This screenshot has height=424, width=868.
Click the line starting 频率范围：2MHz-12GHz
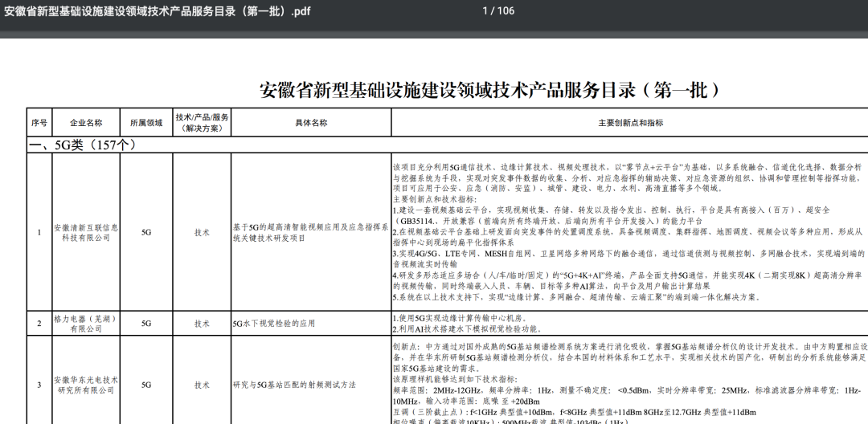[628, 396]
